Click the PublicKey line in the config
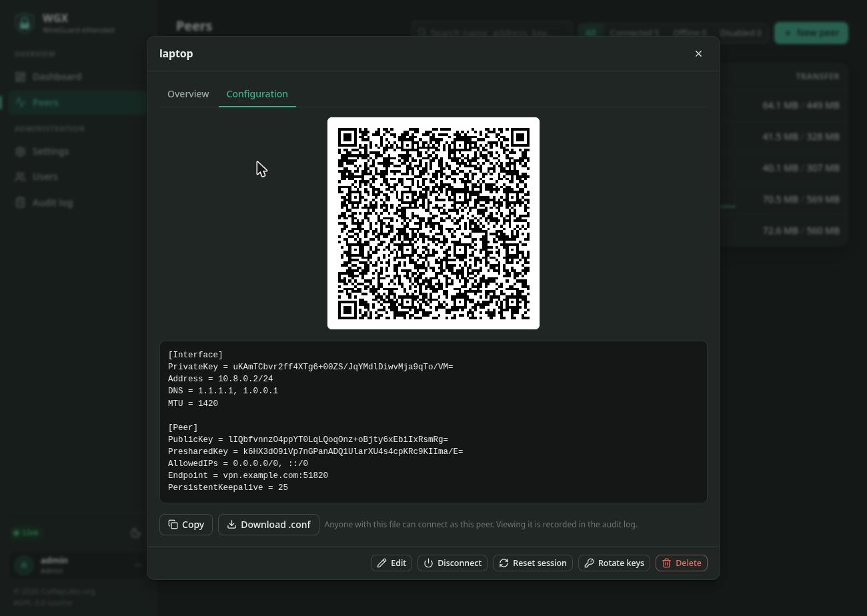867x616 pixels. tap(308, 439)
